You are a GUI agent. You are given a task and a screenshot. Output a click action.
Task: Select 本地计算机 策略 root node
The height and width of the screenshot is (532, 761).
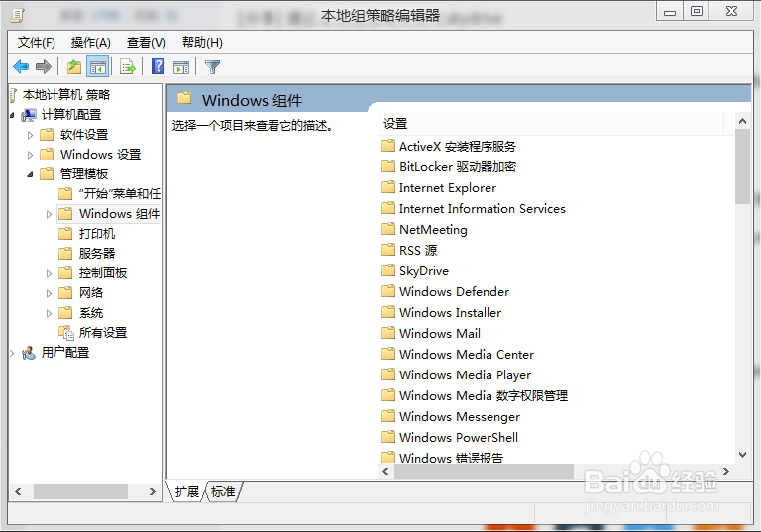[x=66, y=95]
